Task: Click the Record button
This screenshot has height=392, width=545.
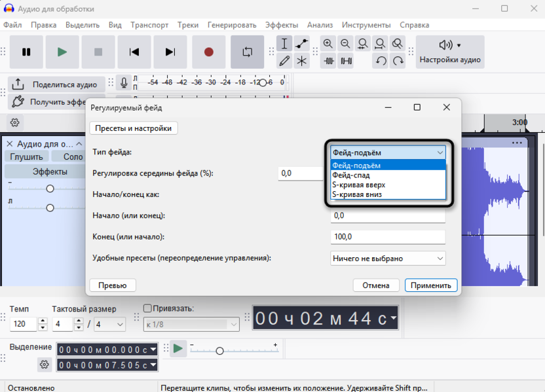Action: pos(208,52)
